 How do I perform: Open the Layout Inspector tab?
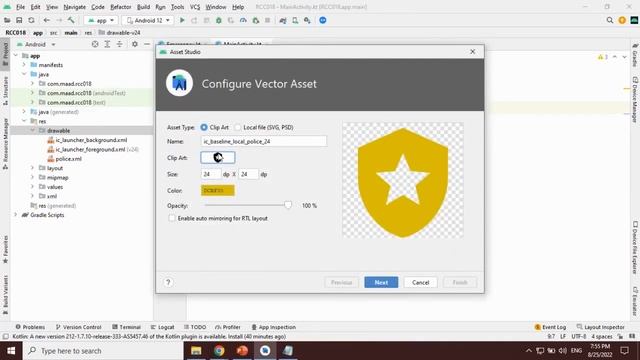tap(600, 327)
